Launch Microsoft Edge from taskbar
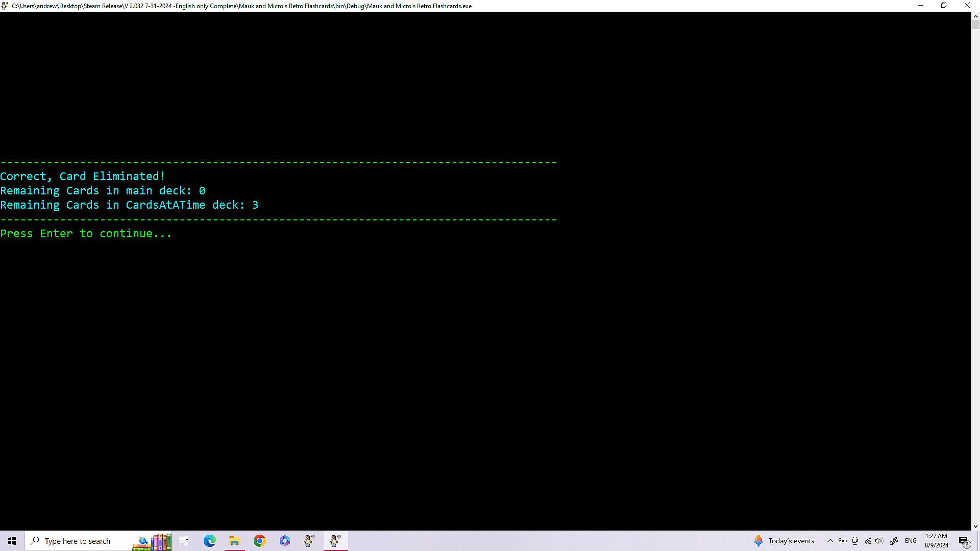Screen dimensions: 980x551 click(x=209, y=541)
